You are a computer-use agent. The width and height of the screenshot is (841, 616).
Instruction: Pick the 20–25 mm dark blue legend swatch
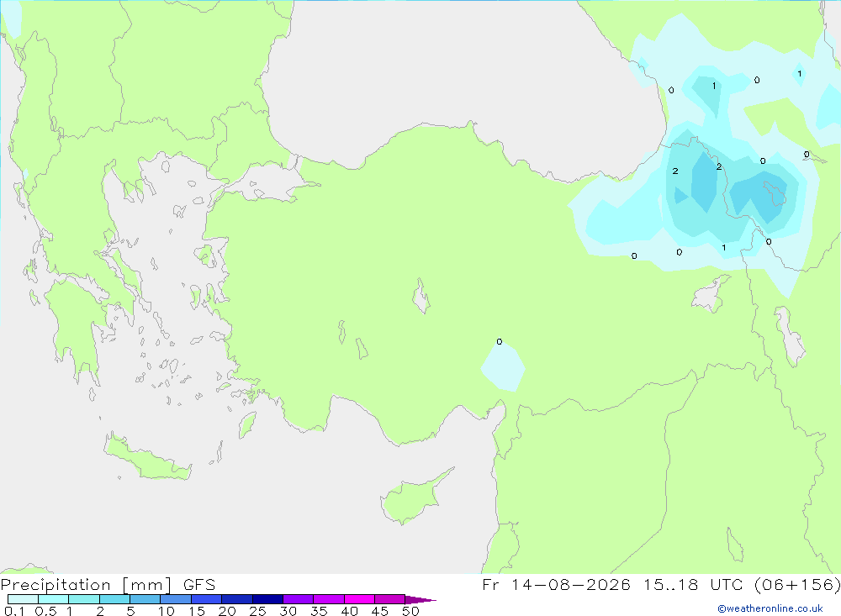pyautogui.click(x=237, y=599)
